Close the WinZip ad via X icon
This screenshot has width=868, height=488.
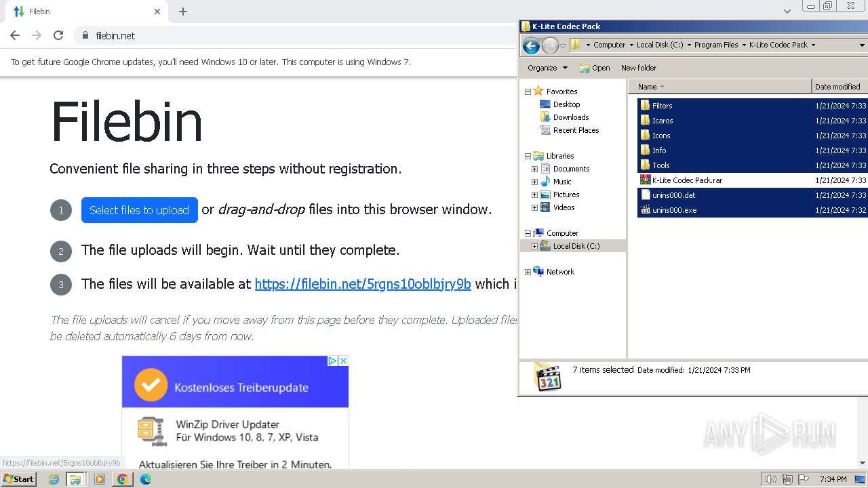point(343,361)
